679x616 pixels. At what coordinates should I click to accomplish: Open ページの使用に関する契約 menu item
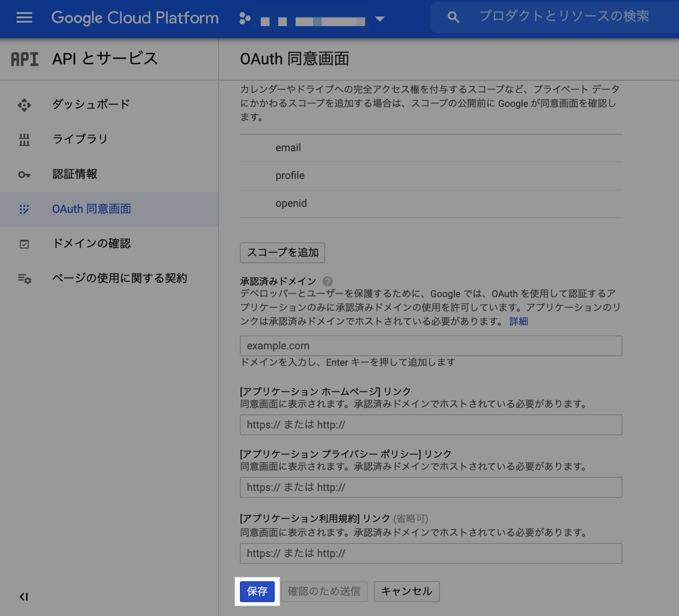[109, 278]
